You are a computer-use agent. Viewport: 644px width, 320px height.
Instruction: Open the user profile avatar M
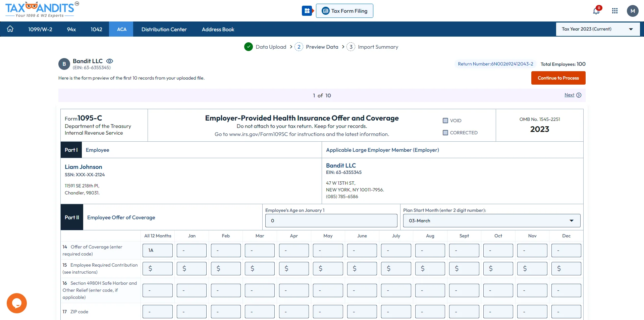coord(633,11)
